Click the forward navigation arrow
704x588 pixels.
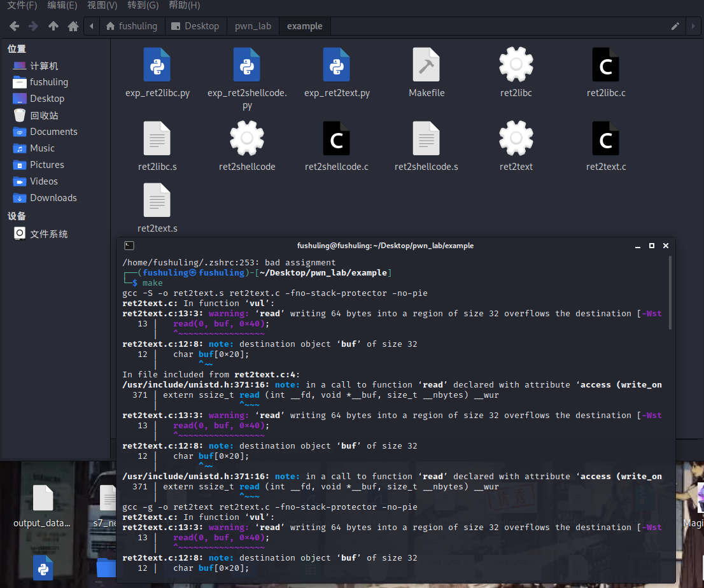33,26
